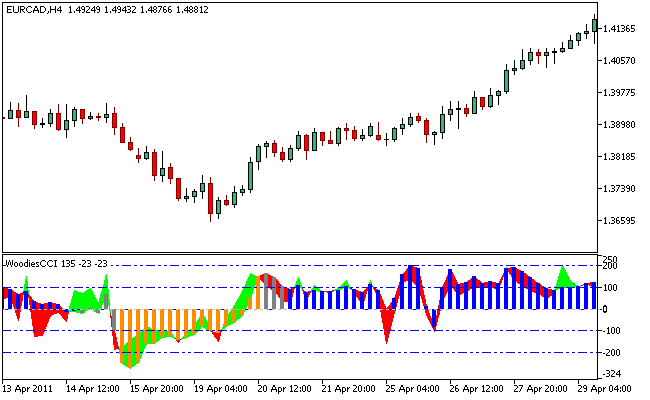Click the 13 Apr 2011 date label

coord(28,389)
